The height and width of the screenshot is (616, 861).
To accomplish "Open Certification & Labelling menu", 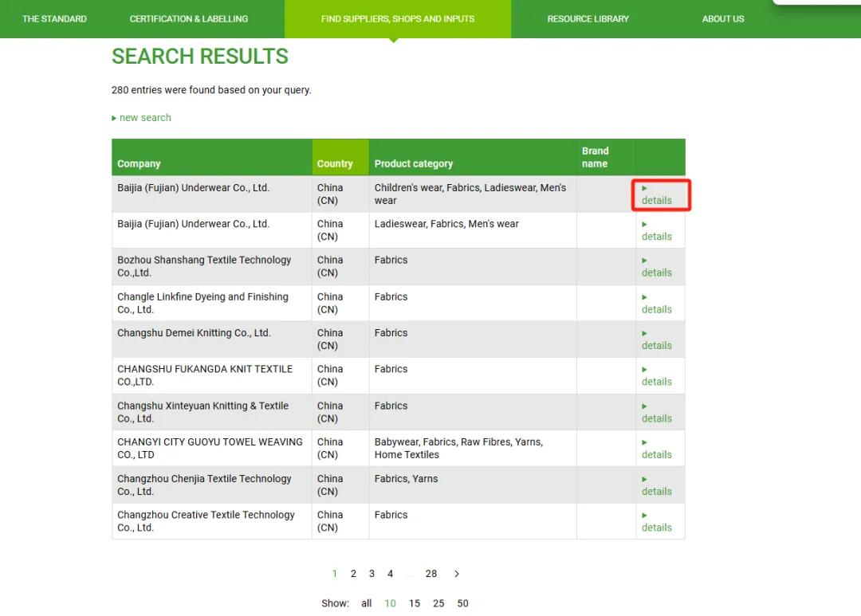I will pyautogui.click(x=188, y=18).
